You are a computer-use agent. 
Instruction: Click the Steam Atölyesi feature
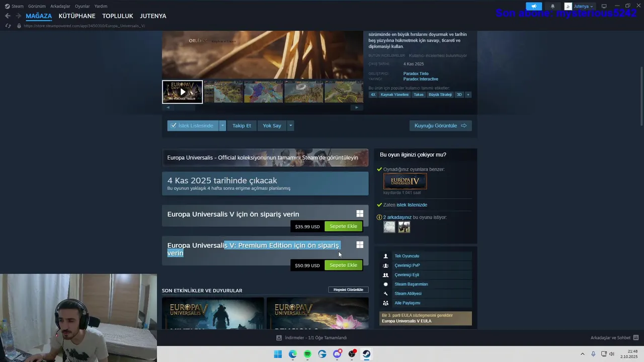[426, 294]
